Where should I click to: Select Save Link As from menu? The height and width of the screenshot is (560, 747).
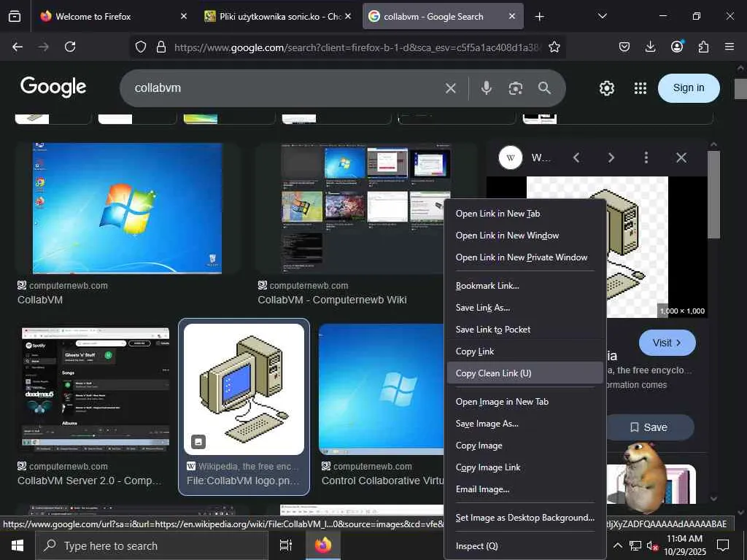[x=525, y=308]
